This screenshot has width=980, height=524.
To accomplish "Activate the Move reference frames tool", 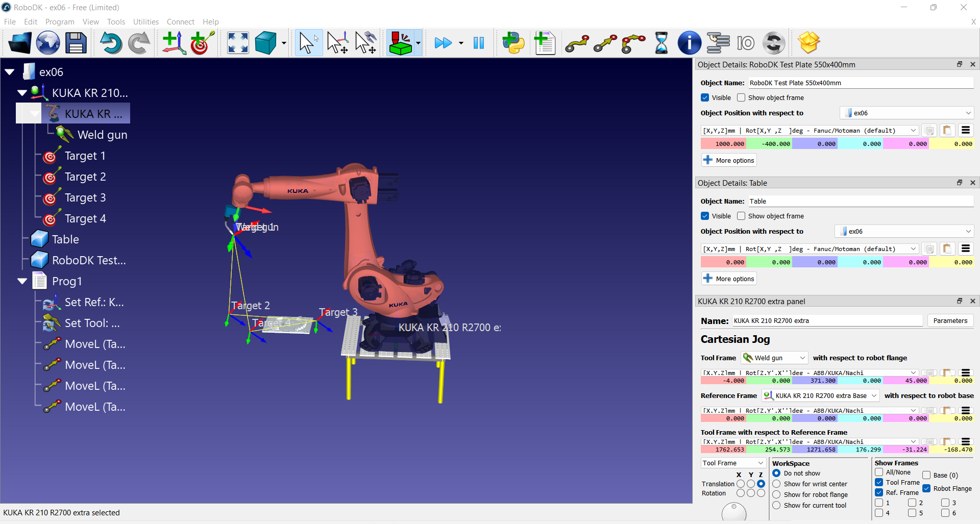I will pos(337,43).
